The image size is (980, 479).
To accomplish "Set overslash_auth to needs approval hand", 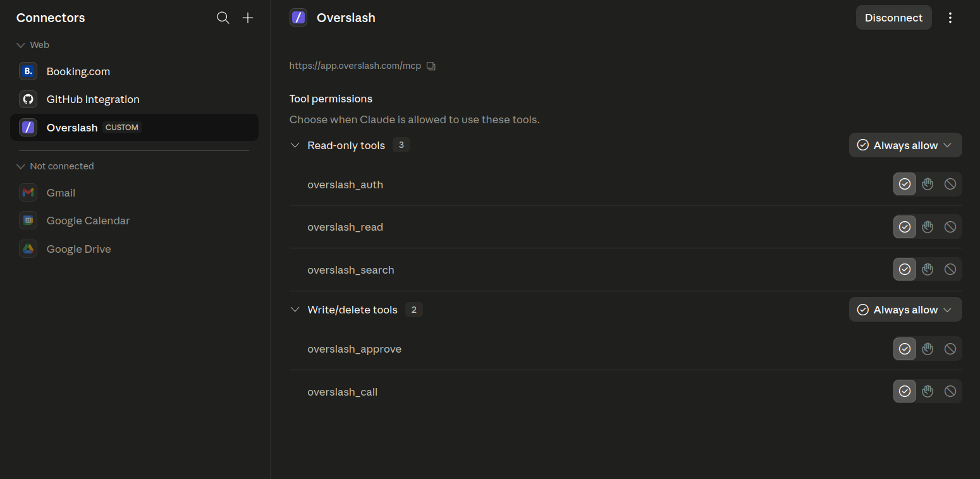I will pyautogui.click(x=928, y=184).
